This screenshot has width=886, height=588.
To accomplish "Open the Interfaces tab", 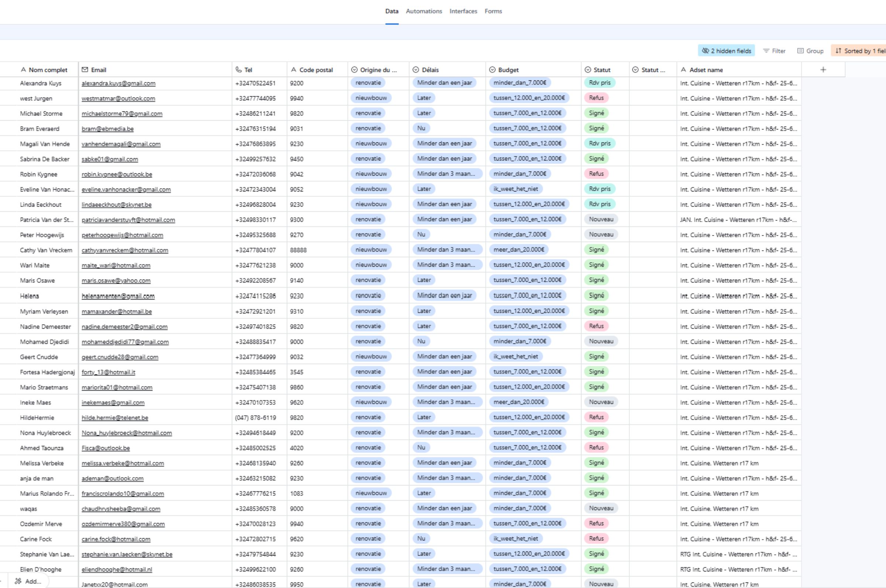I will tap(463, 11).
